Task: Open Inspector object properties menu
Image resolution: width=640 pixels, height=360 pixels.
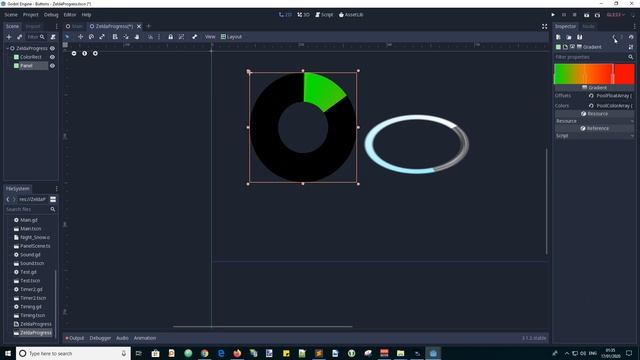Action: pos(631,47)
